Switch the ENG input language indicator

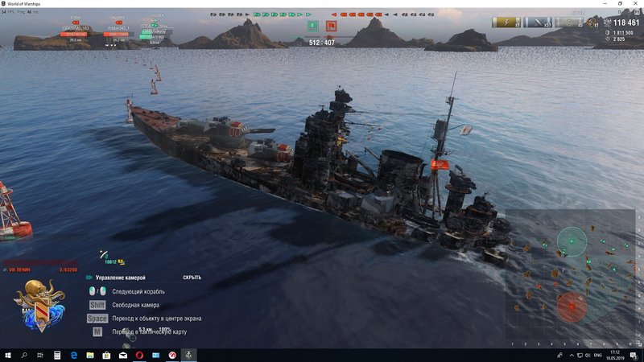pos(597,355)
